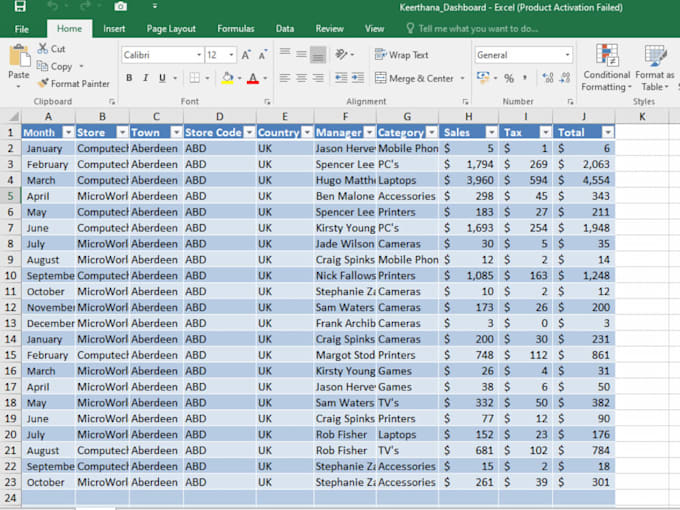Center text horizontally in cell
This screenshot has height=510, width=680.
pos(301,78)
